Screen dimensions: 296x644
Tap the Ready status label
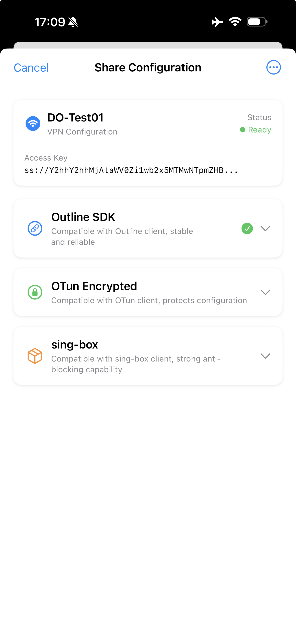coord(260,130)
